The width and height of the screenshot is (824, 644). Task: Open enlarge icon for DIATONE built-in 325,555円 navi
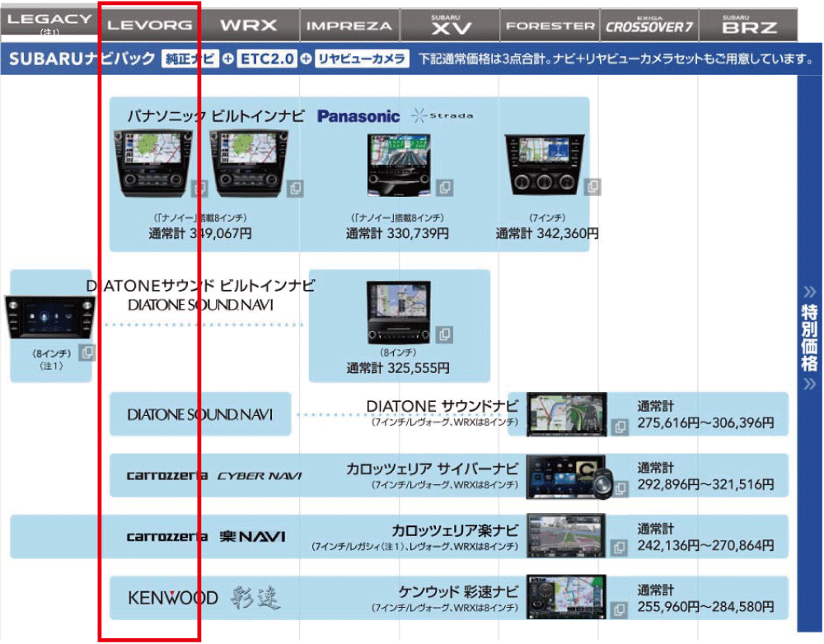tap(445, 334)
